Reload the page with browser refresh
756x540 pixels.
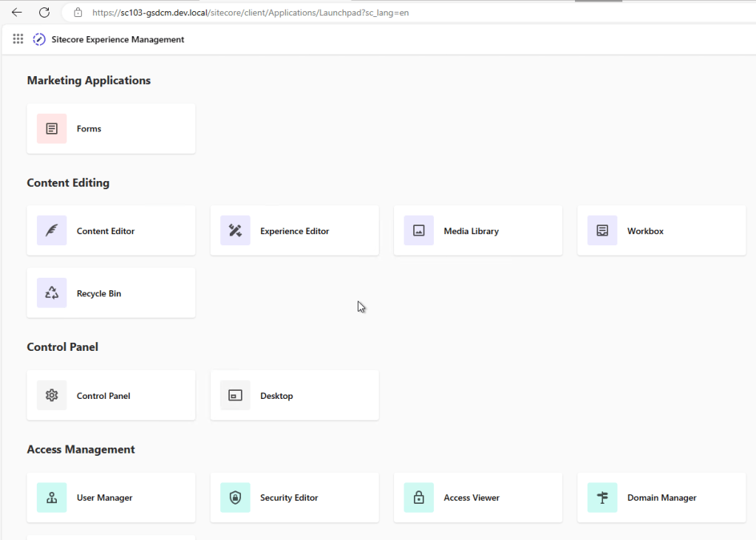point(44,13)
